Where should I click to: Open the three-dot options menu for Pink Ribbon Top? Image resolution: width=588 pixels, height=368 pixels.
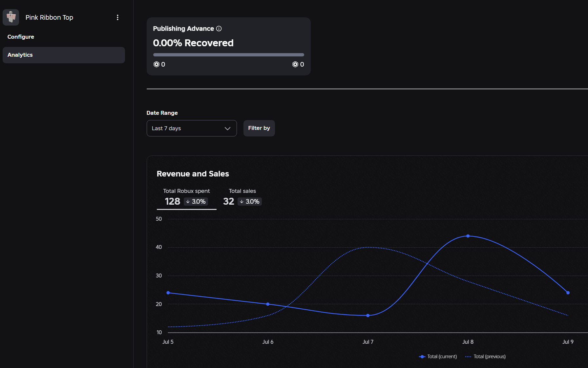117,17
